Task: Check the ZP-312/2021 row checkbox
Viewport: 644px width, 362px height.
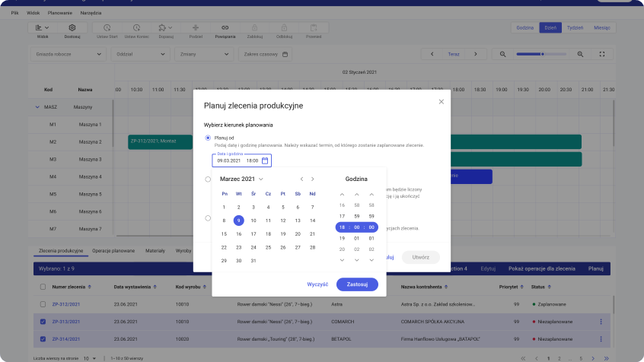Action: pos(43,304)
